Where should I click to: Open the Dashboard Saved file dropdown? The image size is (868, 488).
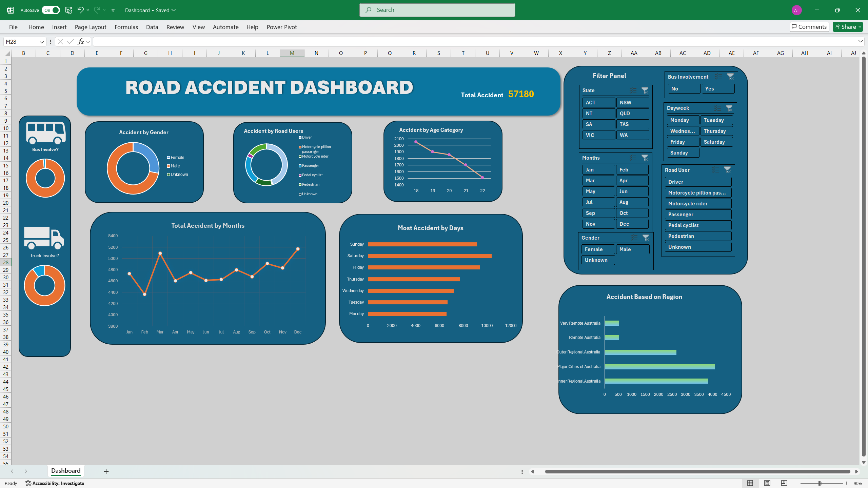click(x=150, y=10)
